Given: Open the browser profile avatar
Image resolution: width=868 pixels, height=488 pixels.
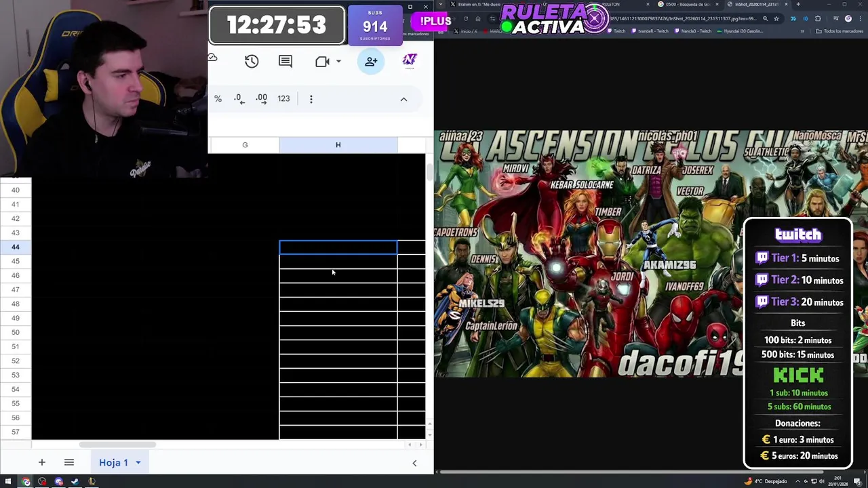Looking at the screenshot, I should [x=848, y=18].
